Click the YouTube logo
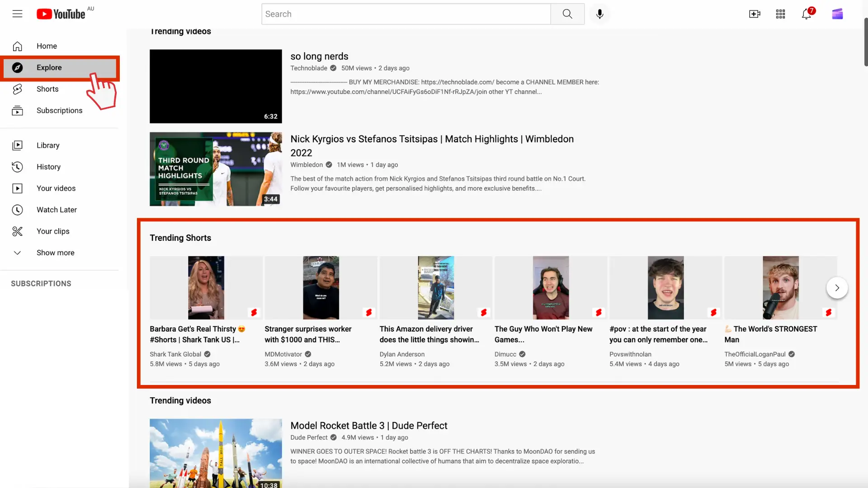868x488 pixels. click(61, 14)
